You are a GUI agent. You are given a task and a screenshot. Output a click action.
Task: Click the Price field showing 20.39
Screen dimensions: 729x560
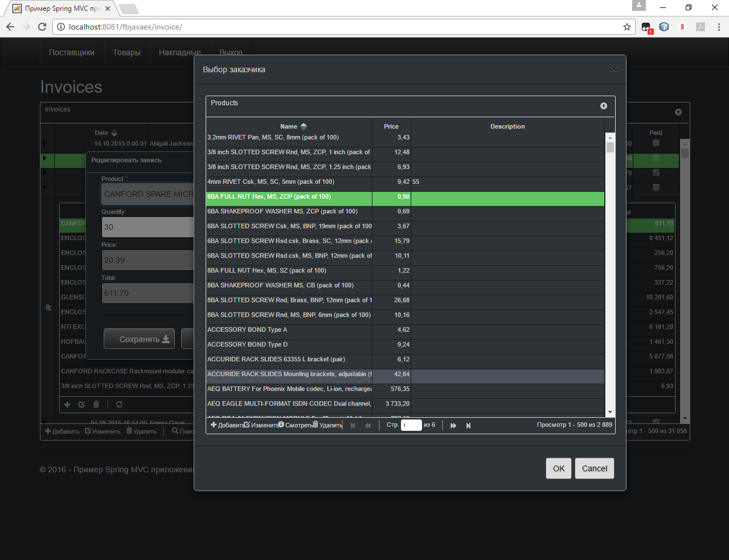point(148,260)
